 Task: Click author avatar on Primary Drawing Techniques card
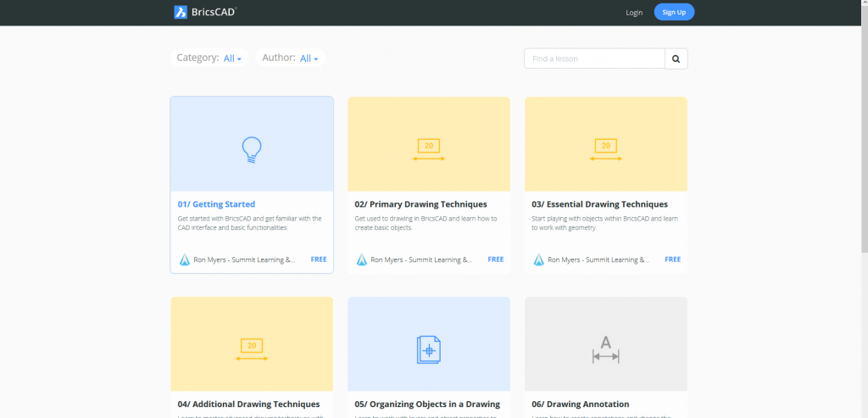click(361, 259)
